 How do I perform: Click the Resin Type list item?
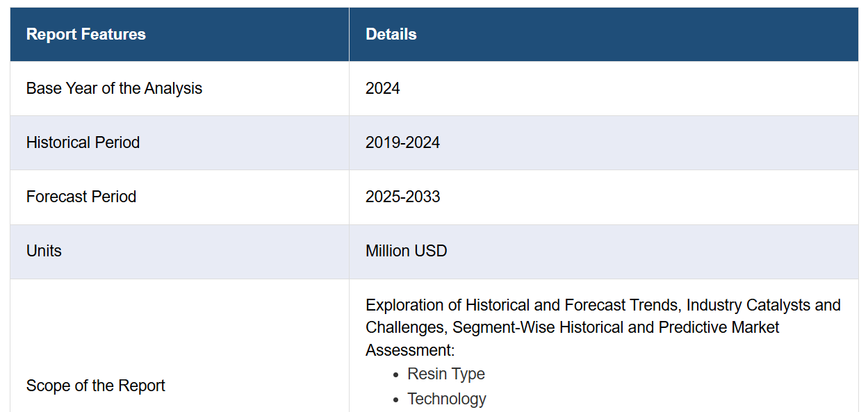[446, 374]
